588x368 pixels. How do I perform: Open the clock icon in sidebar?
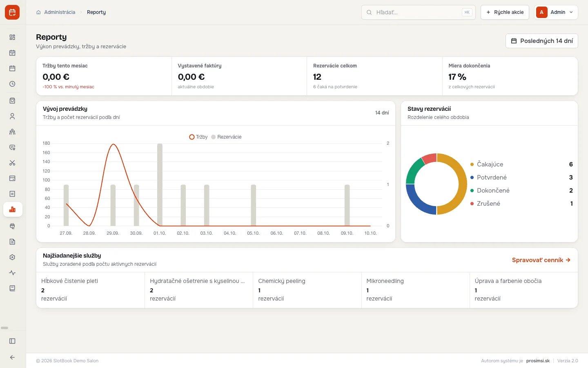click(x=12, y=84)
